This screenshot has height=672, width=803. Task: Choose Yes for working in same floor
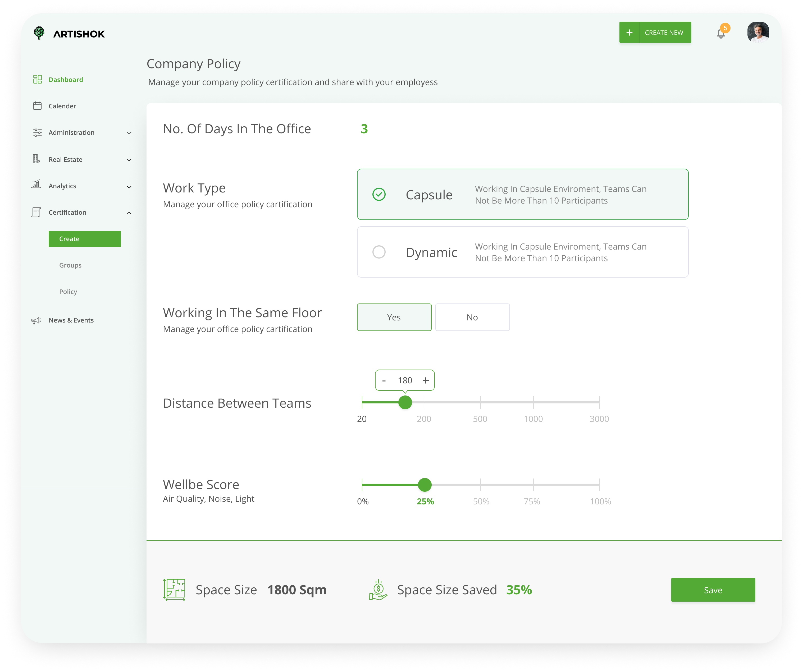point(394,317)
